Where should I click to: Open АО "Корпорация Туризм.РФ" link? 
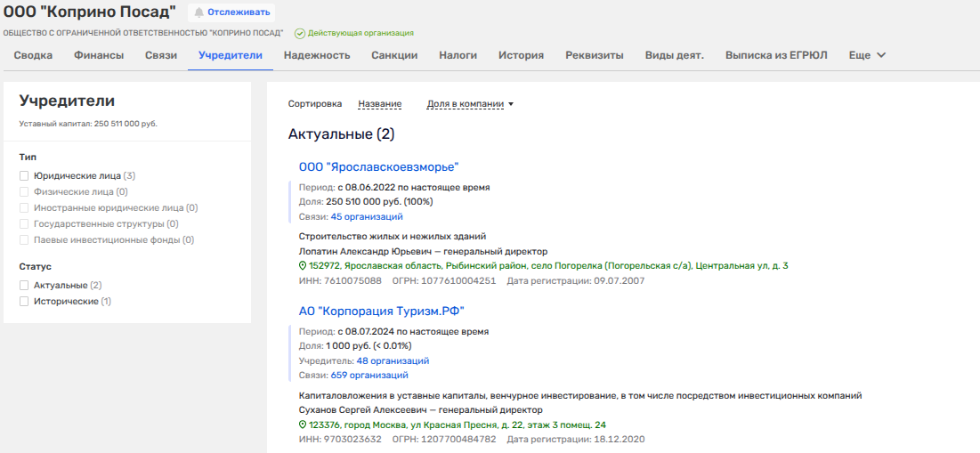click(x=382, y=311)
